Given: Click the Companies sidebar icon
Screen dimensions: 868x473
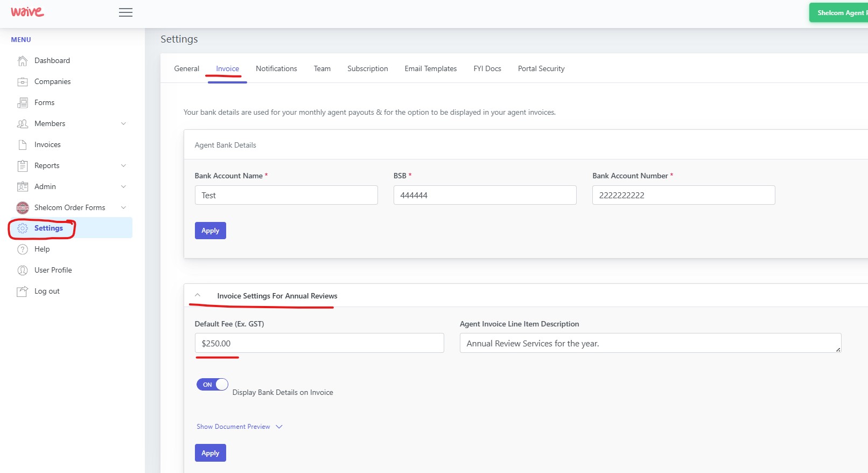Looking at the screenshot, I should (x=23, y=82).
